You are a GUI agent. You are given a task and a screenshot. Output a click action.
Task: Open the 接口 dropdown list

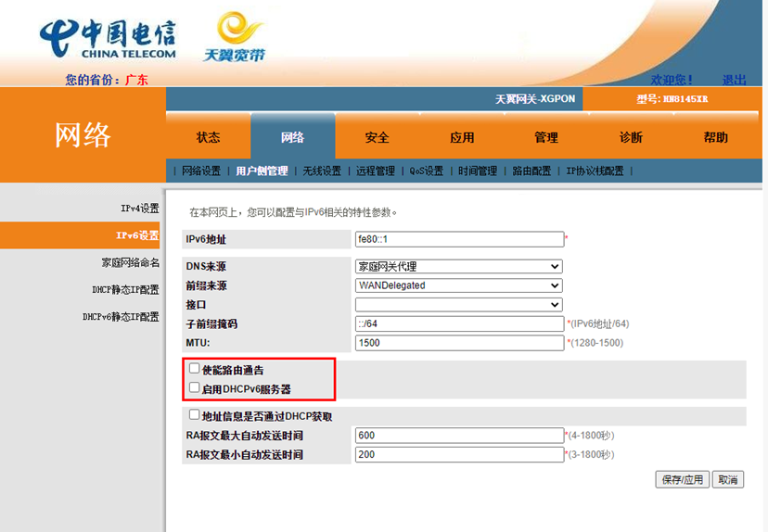pyautogui.click(x=459, y=304)
